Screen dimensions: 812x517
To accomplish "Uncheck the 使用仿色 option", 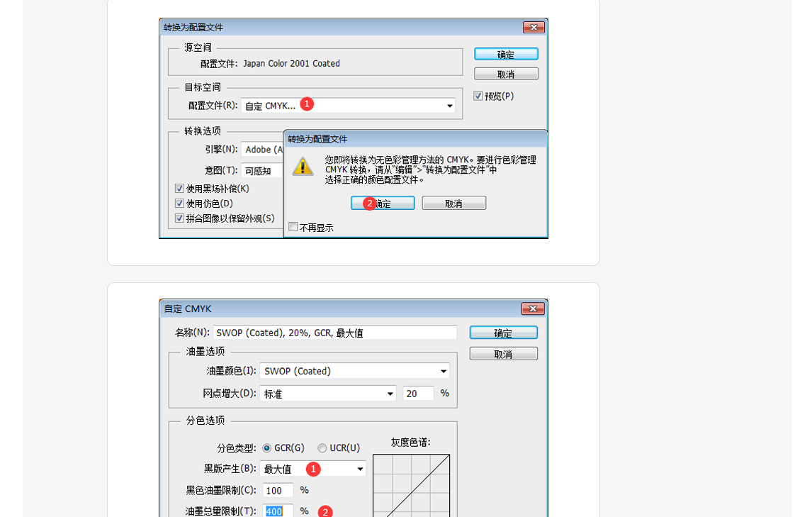I will 180,204.
